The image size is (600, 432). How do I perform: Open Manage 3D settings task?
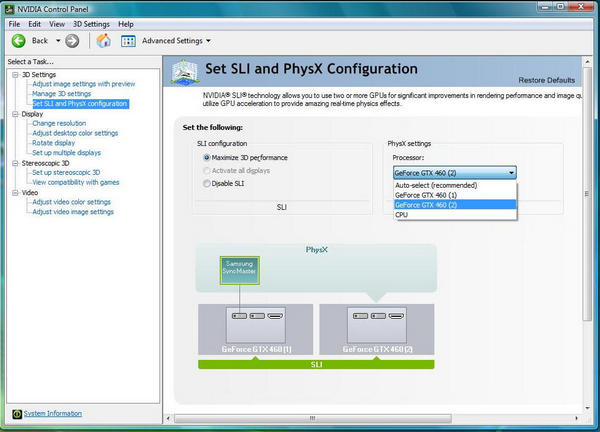click(x=62, y=94)
